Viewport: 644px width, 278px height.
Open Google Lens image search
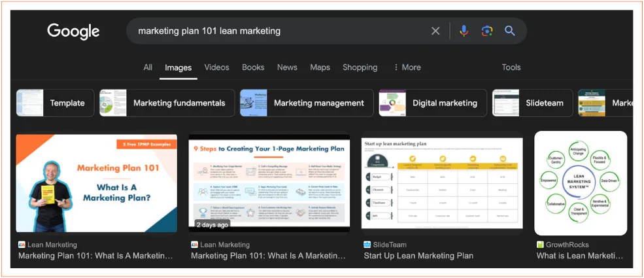487,31
